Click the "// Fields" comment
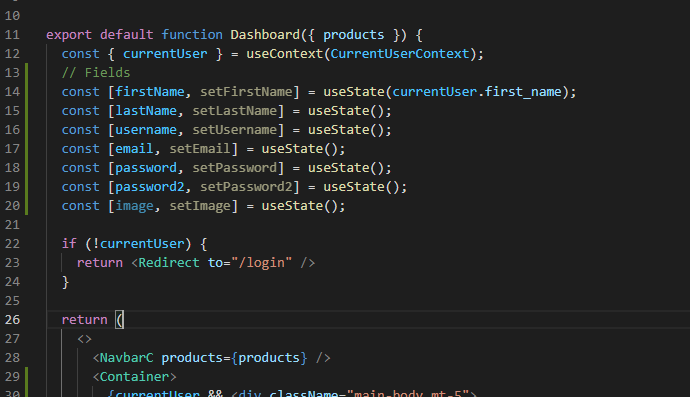This screenshot has height=397, width=690. 96,73
